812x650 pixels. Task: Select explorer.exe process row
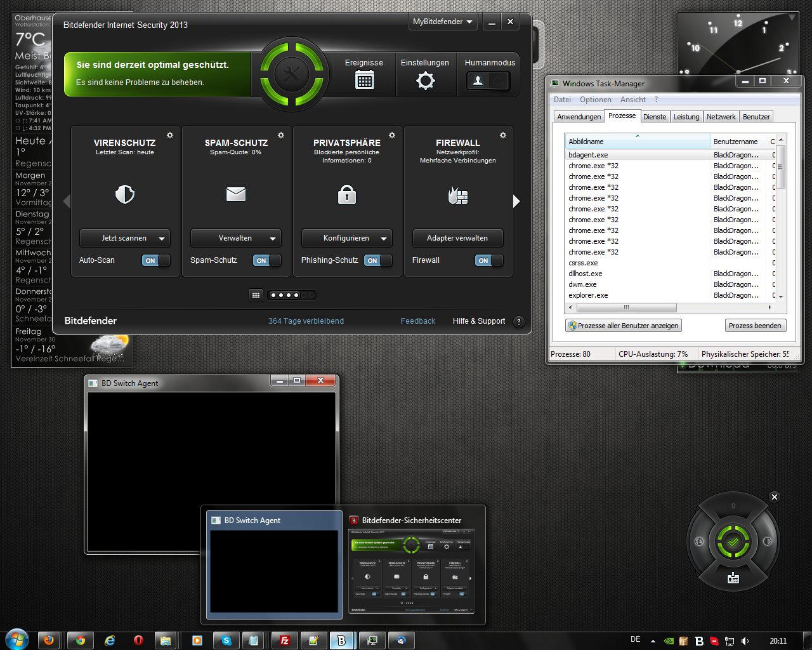pos(671,295)
